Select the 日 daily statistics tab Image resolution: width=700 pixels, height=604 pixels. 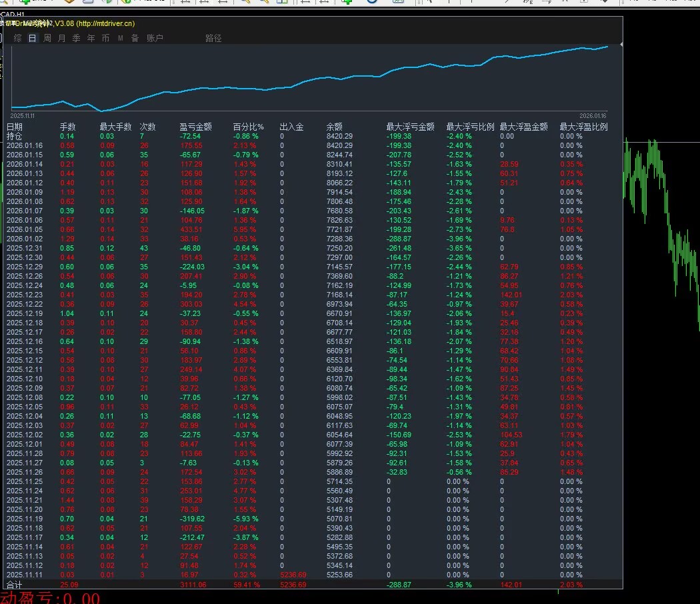click(x=32, y=38)
